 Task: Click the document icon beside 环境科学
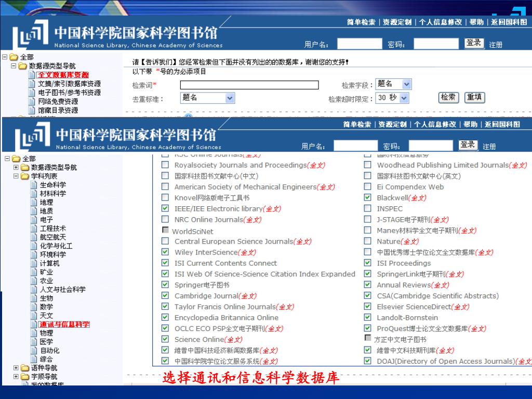[34, 255]
